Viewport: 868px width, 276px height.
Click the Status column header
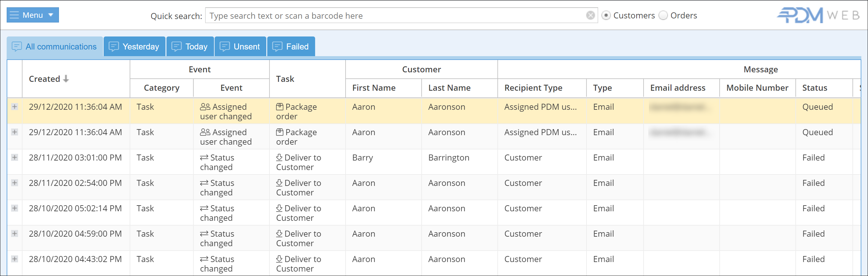pos(814,88)
